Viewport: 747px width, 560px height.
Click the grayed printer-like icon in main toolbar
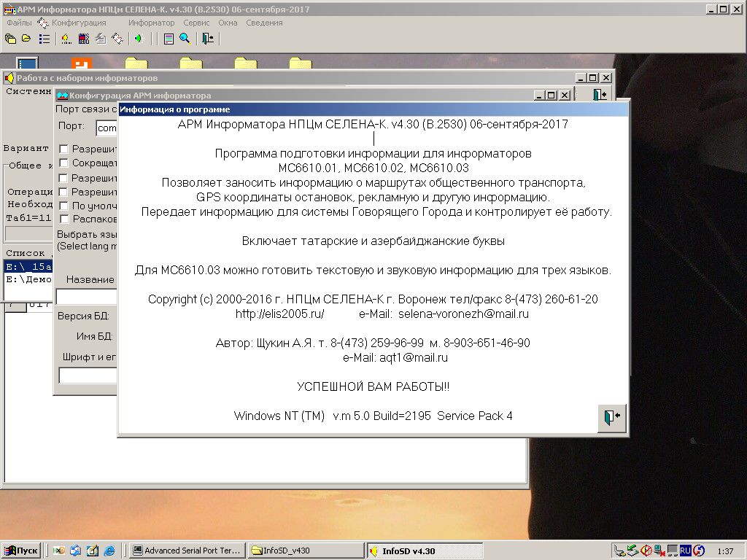[101, 39]
